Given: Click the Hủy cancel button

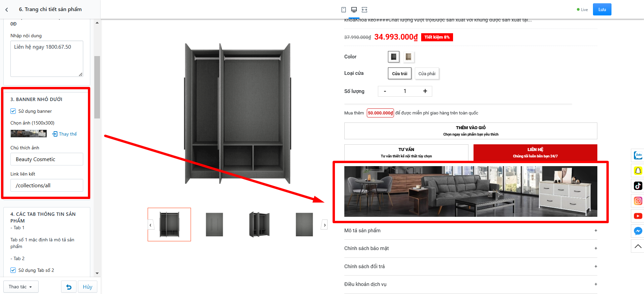Looking at the screenshot, I should pos(88,287).
